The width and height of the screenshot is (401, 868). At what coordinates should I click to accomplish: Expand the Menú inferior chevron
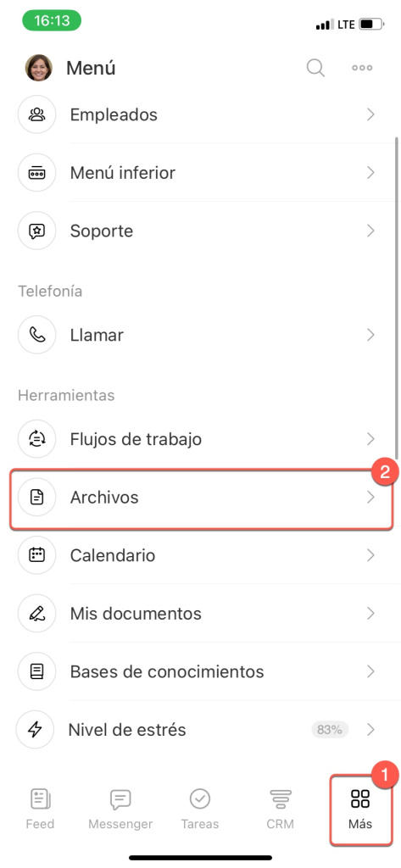[x=371, y=173]
